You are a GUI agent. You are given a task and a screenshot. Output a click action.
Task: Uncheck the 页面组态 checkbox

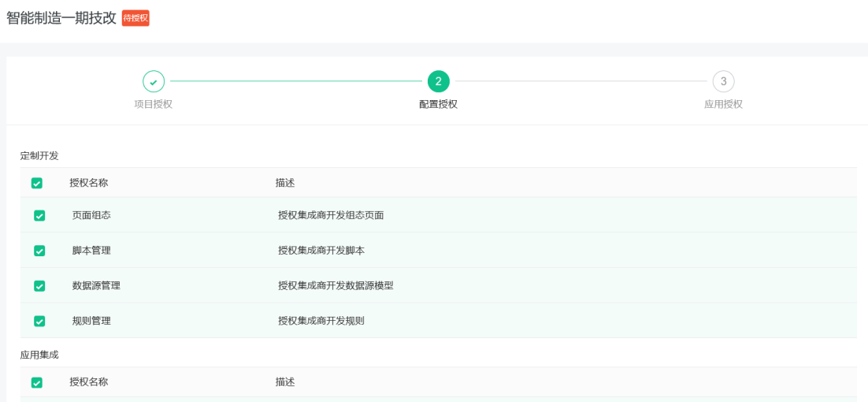39,215
